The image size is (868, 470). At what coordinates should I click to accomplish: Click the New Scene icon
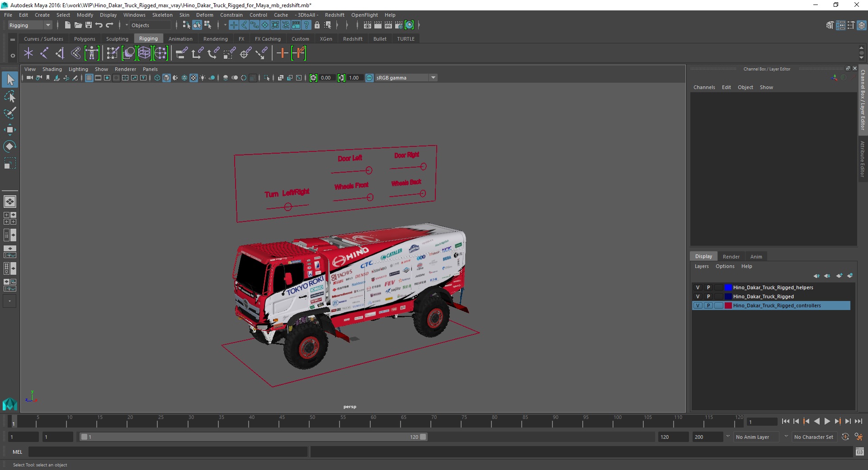pos(67,25)
